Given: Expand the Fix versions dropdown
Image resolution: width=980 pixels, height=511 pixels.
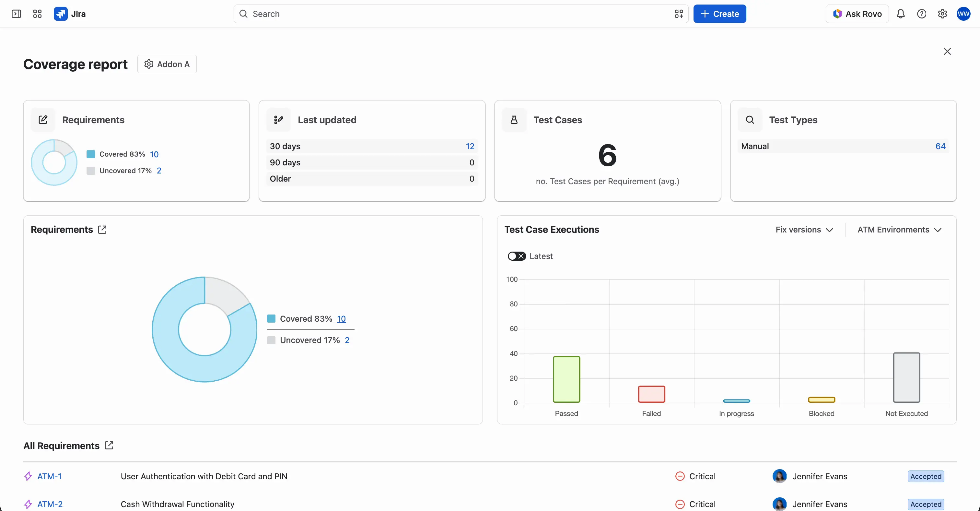Looking at the screenshot, I should click(x=805, y=230).
